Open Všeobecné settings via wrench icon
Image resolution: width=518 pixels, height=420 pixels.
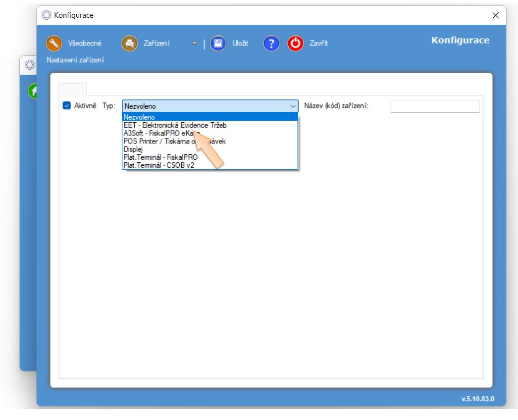tap(53, 44)
